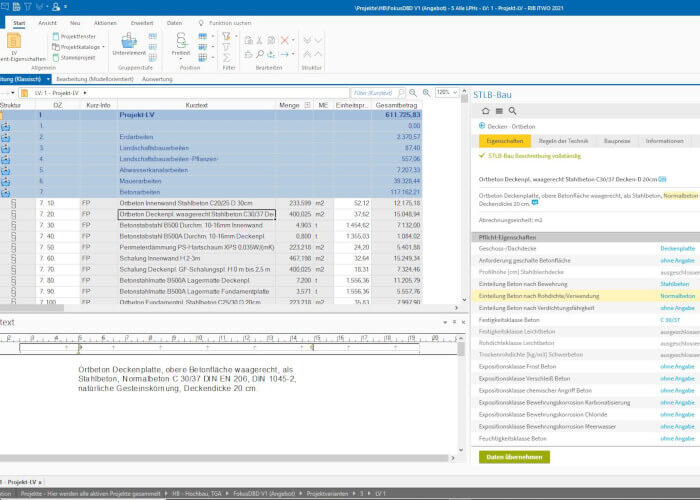Screen dimensions: 700x500
Task: Click the Stahlbeton value link
Action: tap(675, 284)
